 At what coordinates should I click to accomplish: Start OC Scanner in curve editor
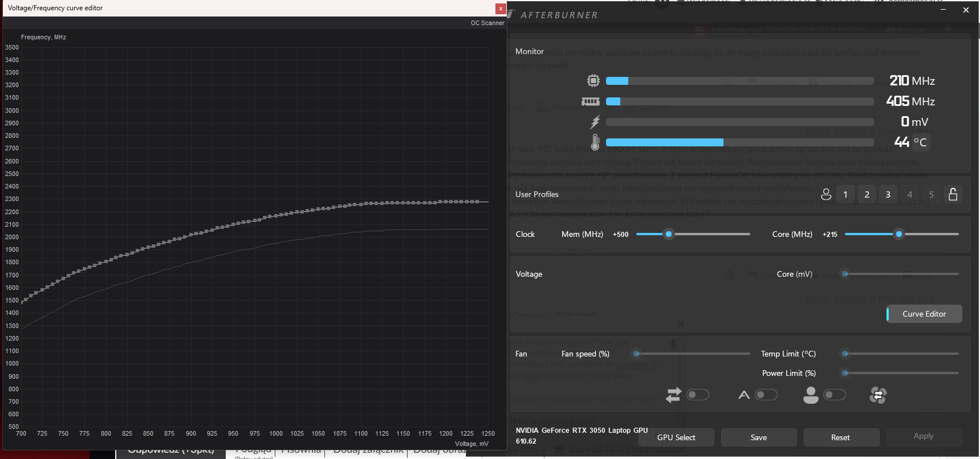click(487, 23)
